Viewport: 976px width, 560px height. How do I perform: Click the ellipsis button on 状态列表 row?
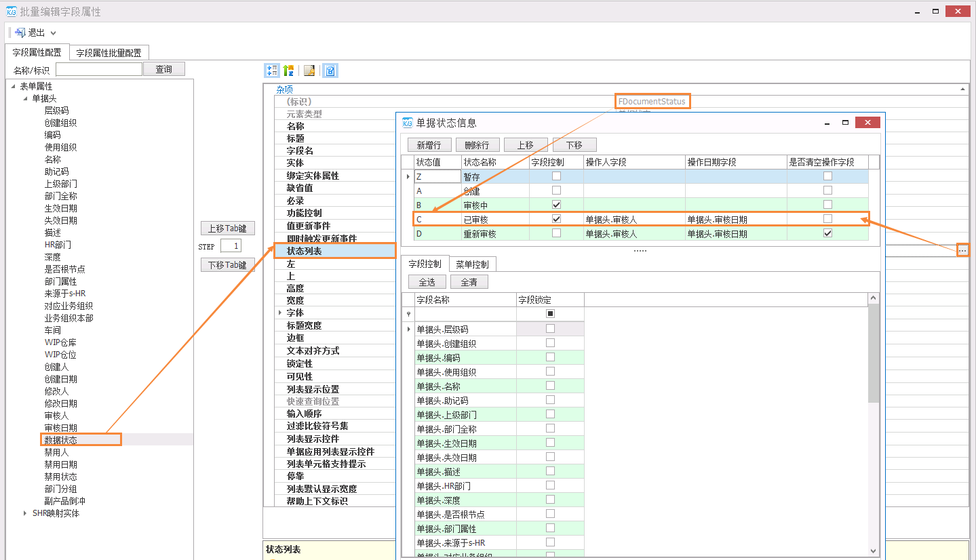(963, 251)
